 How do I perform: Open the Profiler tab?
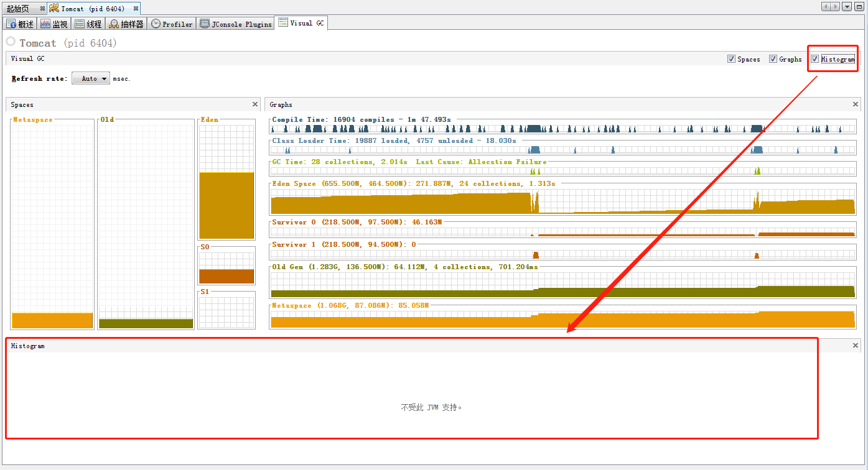[172, 24]
